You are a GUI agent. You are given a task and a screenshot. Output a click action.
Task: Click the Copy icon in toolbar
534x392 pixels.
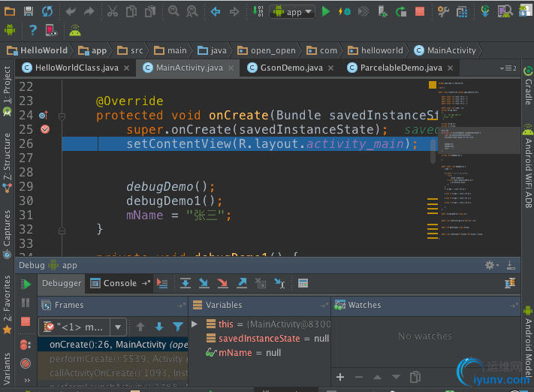131,11
